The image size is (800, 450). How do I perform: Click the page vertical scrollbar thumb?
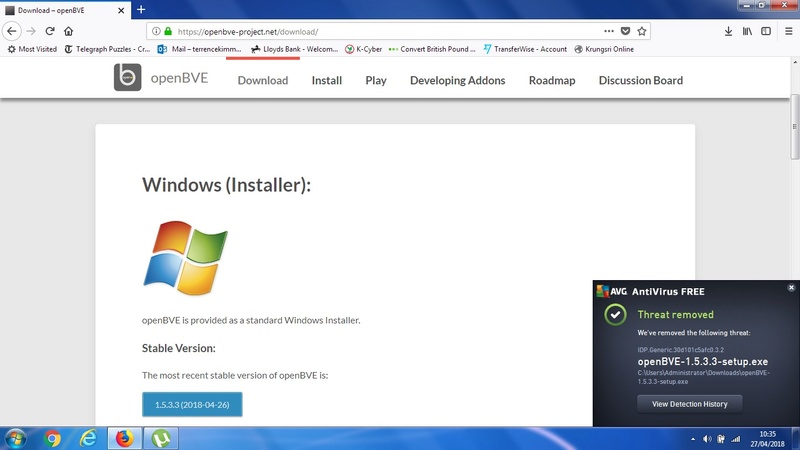point(795,127)
